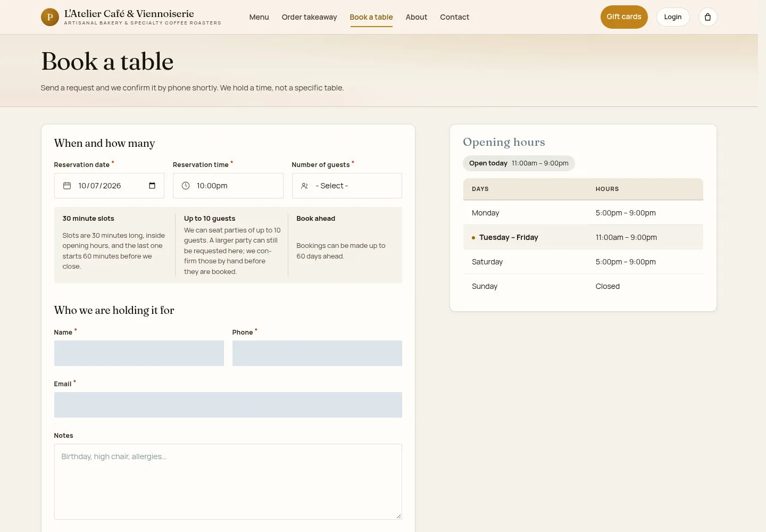Click the DAYS column header

480,189
